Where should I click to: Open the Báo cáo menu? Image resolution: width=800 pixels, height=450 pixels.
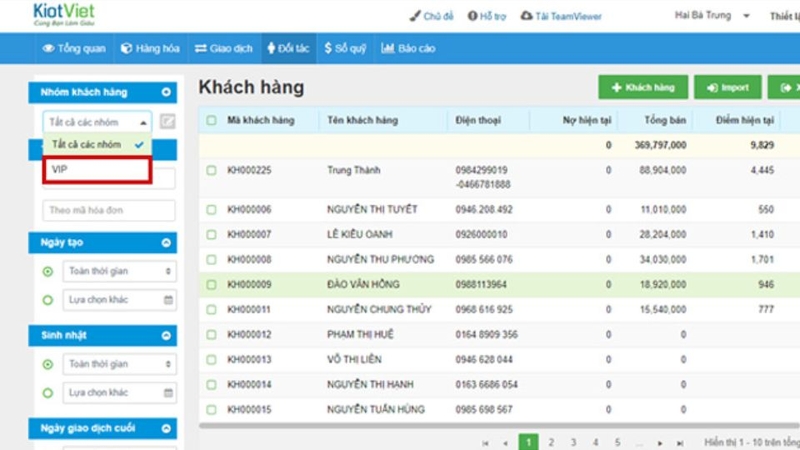click(x=408, y=48)
